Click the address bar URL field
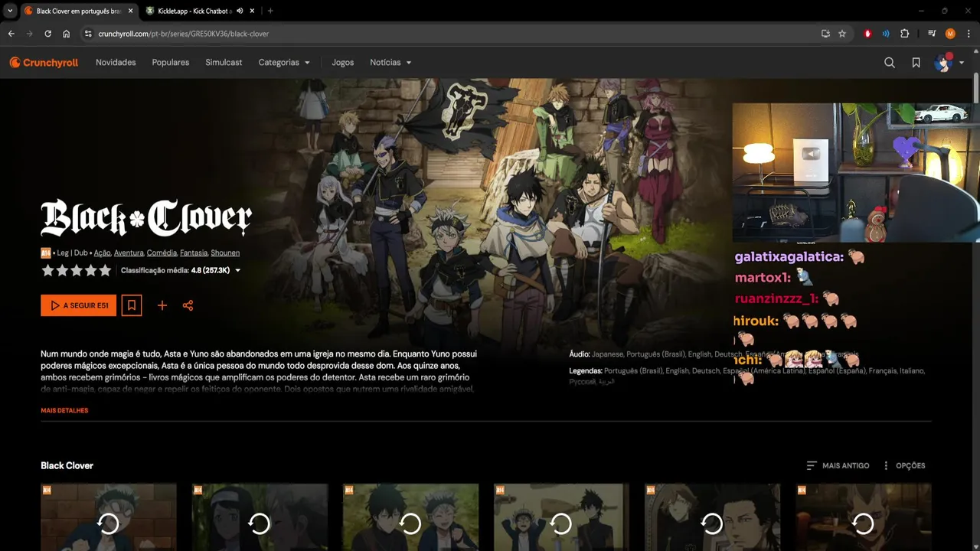980x551 pixels. coord(452,34)
